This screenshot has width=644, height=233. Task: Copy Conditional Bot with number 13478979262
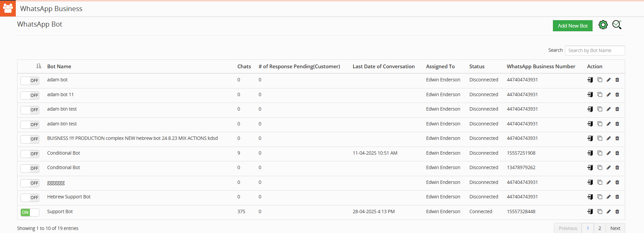click(x=600, y=168)
